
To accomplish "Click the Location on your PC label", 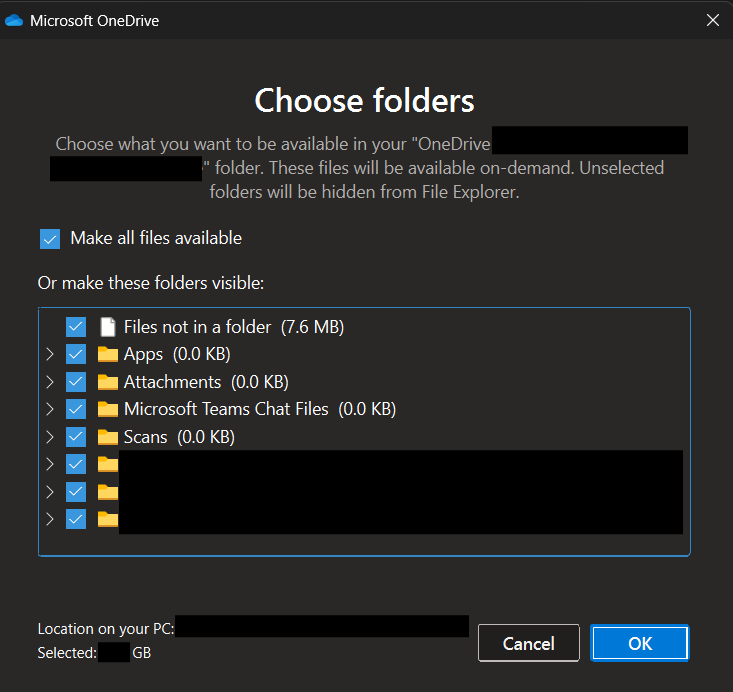I will [106, 629].
